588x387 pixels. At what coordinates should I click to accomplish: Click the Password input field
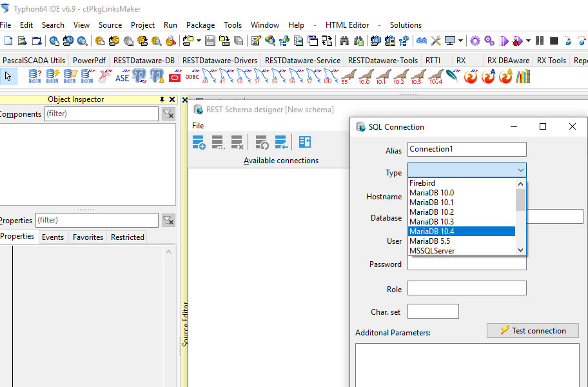[x=467, y=264]
